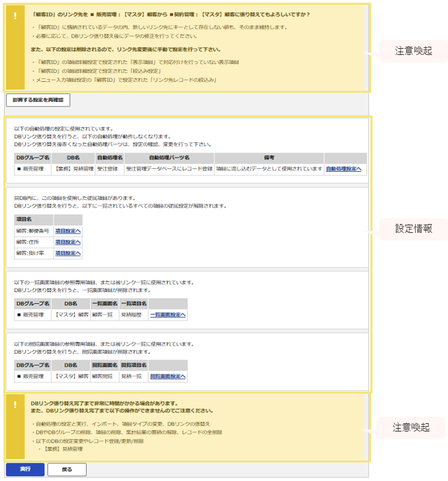Select the 顧客閲覧 cell
Viewport: 448px width, 481px height.
click(x=104, y=377)
